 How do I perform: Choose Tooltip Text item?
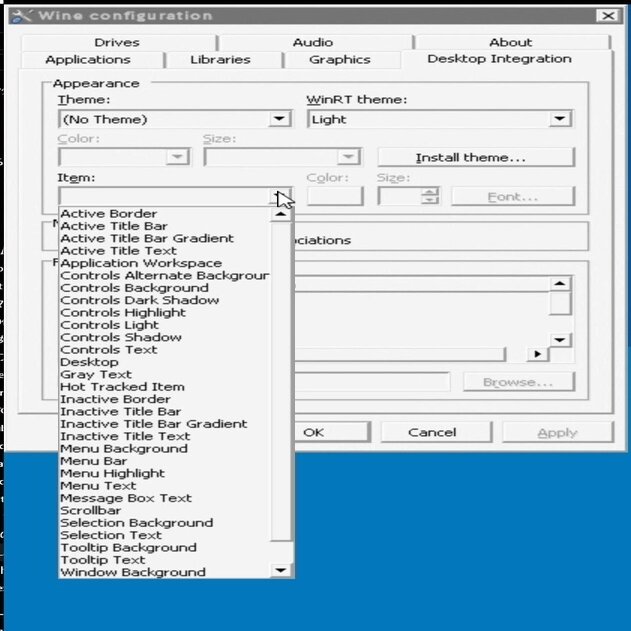point(165,560)
